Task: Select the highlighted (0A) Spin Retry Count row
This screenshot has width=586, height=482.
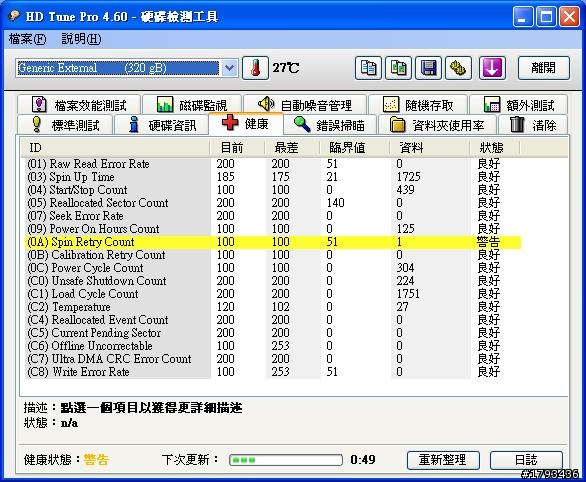Action: pos(273,242)
